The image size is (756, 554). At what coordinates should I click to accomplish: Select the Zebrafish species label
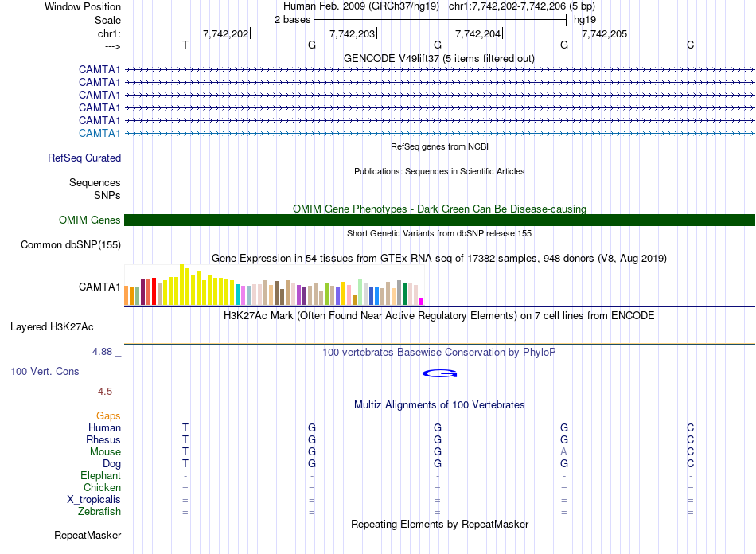click(x=99, y=511)
